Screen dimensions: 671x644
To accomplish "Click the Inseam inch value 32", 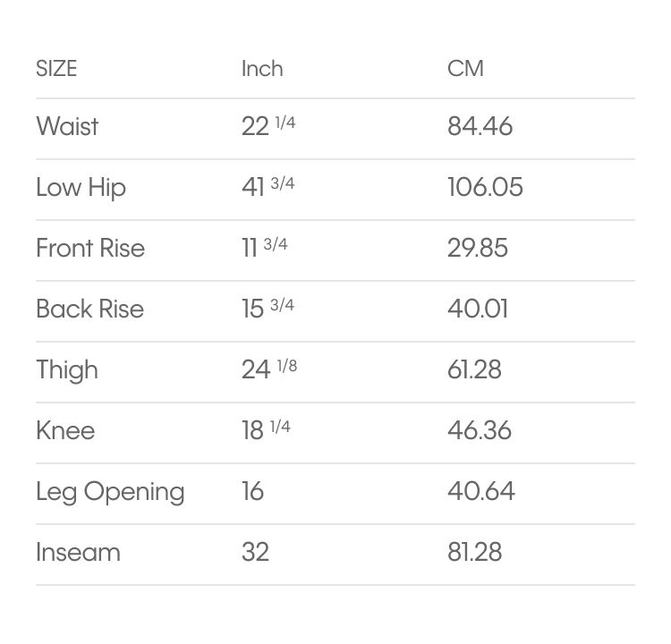I will [256, 552].
